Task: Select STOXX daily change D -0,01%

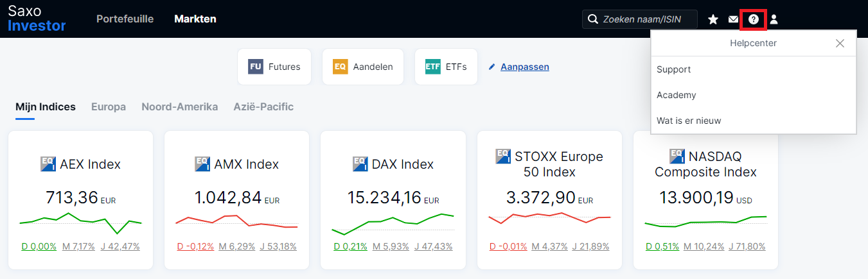Action: pos(508,246)
